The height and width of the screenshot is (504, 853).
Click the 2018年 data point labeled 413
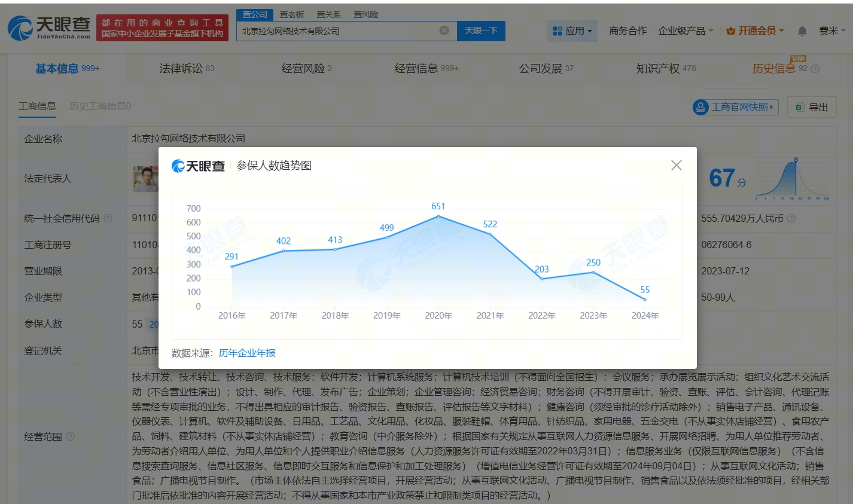coord(335,249)
